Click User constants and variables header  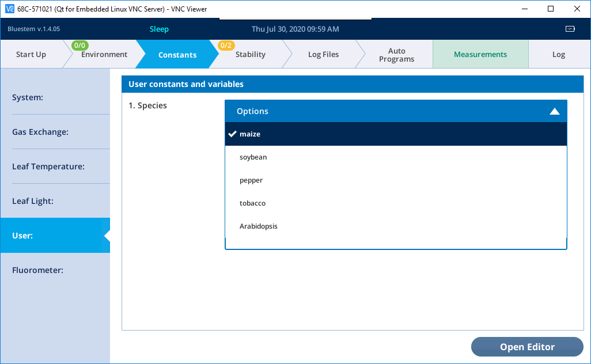(353, 84)
